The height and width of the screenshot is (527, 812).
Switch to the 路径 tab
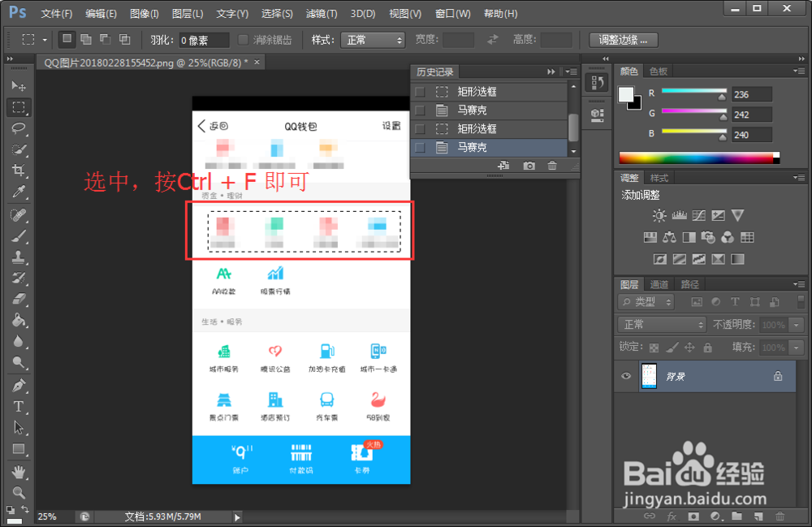pyautogui.click(x=689, y=284)
